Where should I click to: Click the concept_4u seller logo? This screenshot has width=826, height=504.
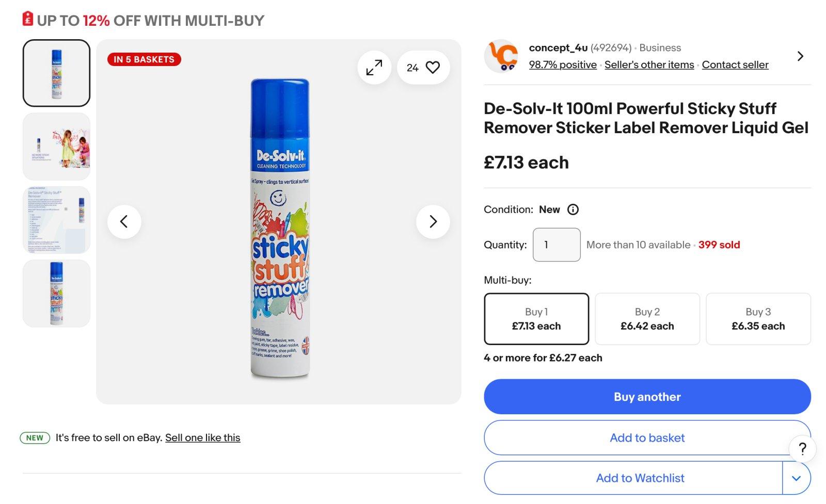(x=501, y=56)
